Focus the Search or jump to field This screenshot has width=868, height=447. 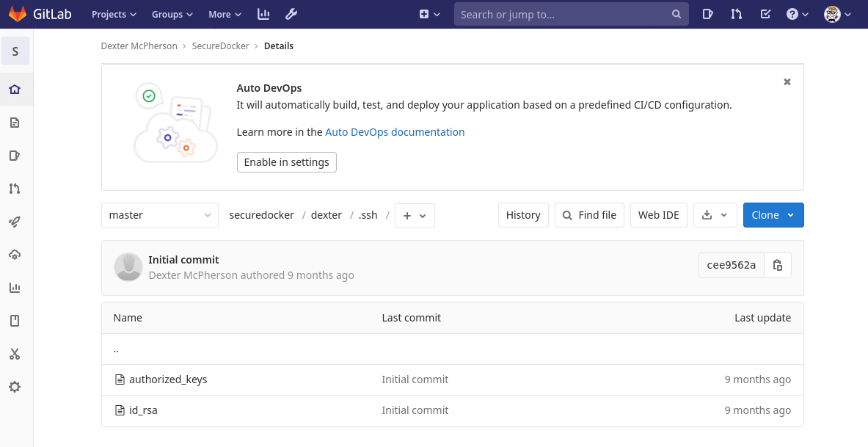click(564, 14)
